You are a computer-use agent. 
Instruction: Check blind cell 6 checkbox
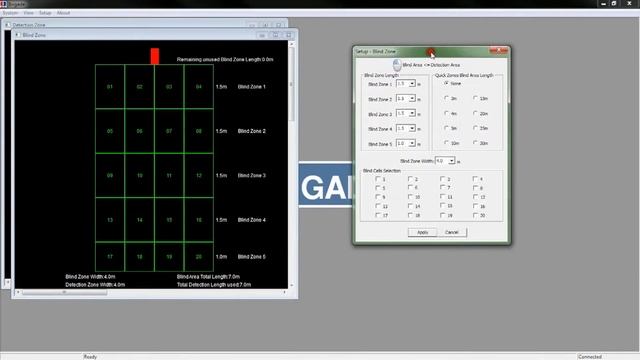[x=410, y=187]
